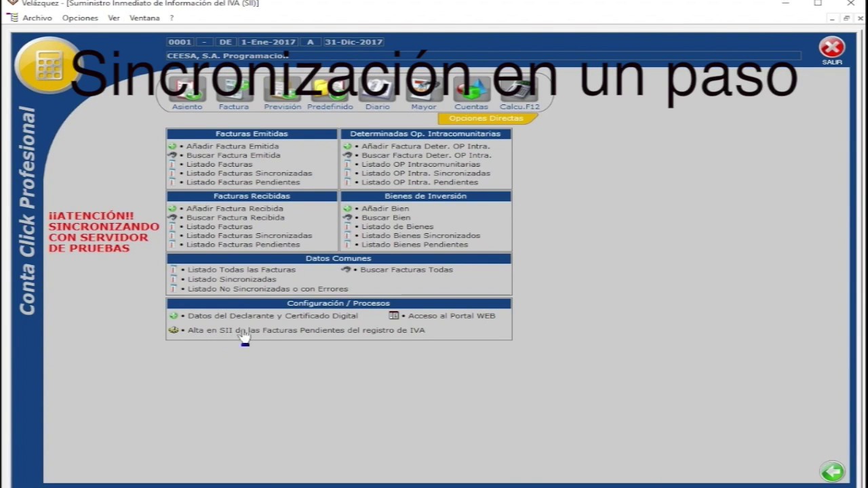Click Añadir Factura Recibida
Viewport: 868px width, 488px height.
click(x=235, y=209)
